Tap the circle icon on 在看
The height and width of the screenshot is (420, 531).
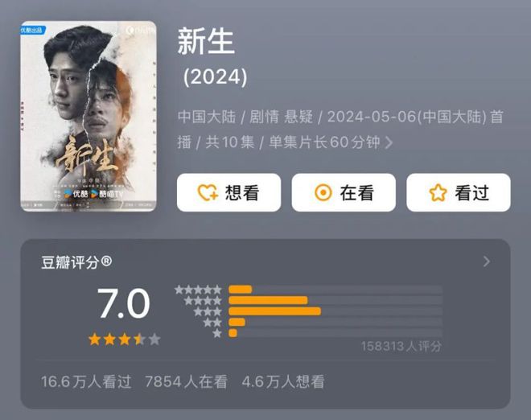tap(323, 192)
